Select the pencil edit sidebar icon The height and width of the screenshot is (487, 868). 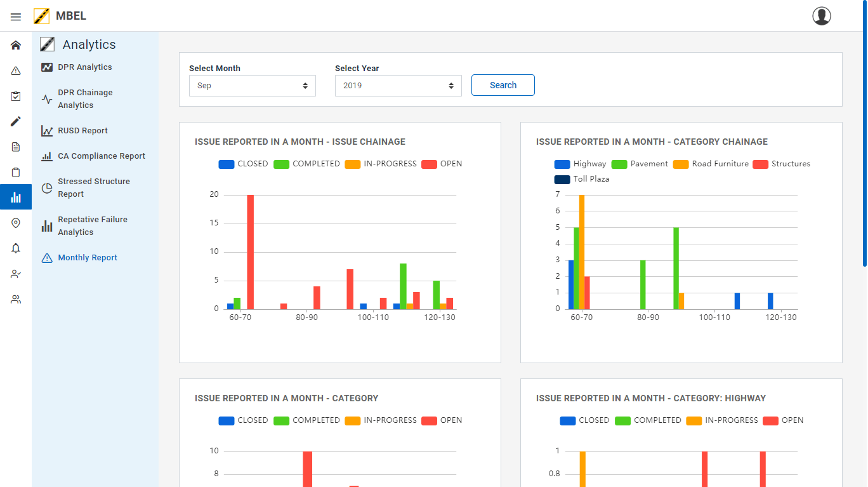coord(16,121)
